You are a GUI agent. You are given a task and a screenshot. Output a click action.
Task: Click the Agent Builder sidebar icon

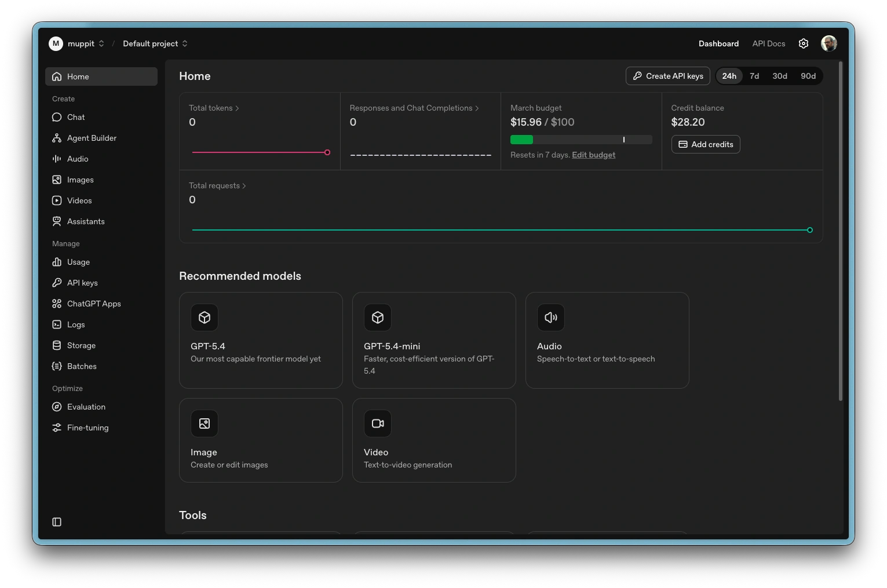[x=57, y=138]
